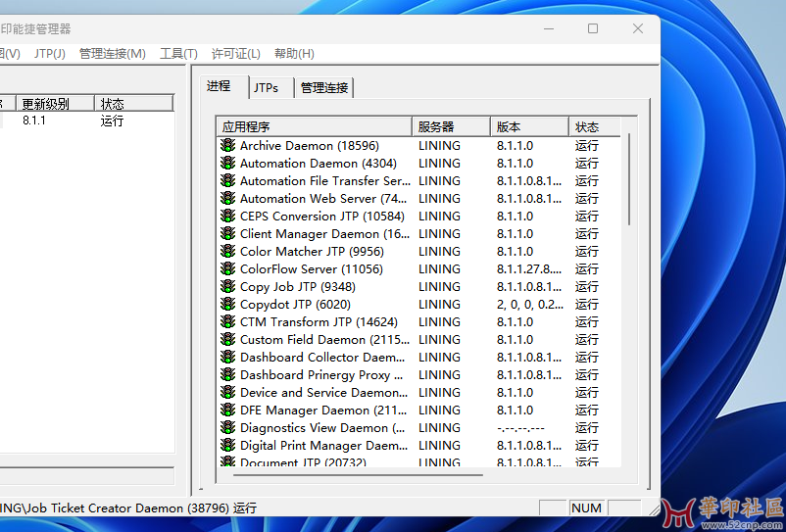
Task: Click version 8.1.1.27.8.... of ColorFlow Server
Action: (x=529, y=269)
